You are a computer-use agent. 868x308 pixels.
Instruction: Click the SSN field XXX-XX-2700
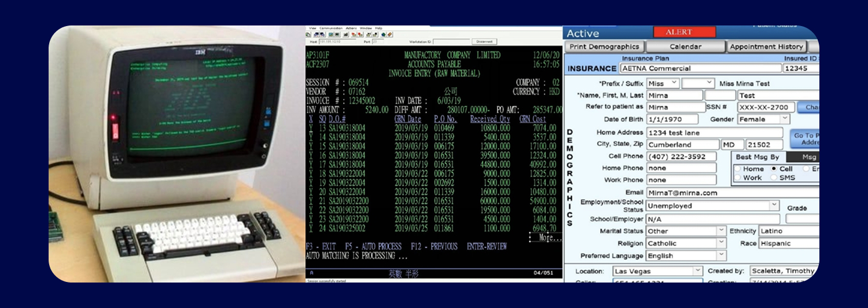pos(766,107)
